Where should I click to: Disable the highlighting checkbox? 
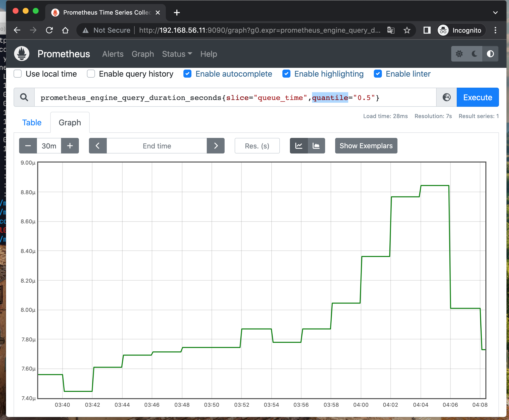286,74
